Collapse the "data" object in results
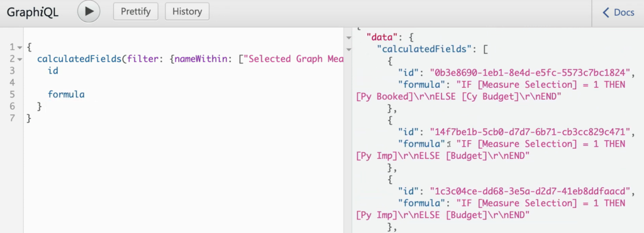644x233 pixels. [348, 38]
